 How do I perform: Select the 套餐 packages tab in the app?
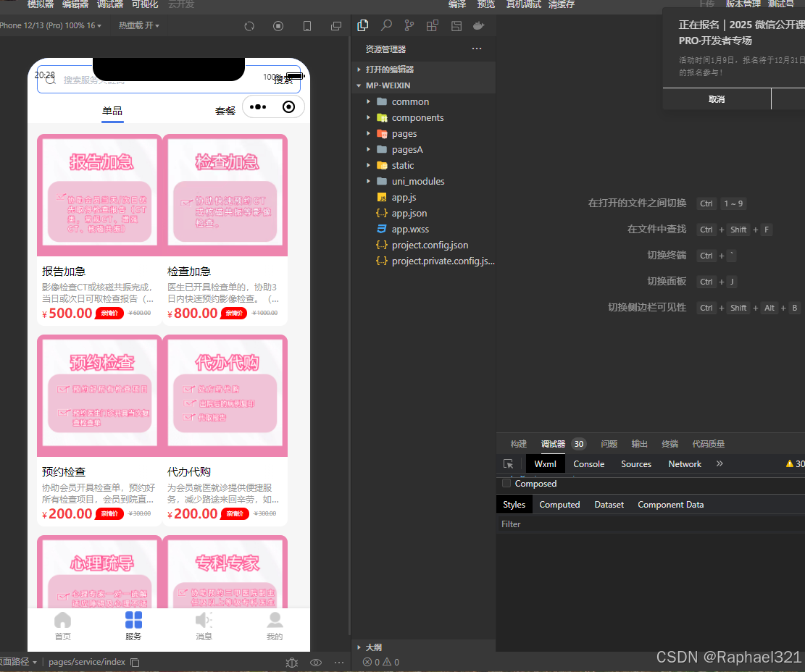tap(225, 111)
